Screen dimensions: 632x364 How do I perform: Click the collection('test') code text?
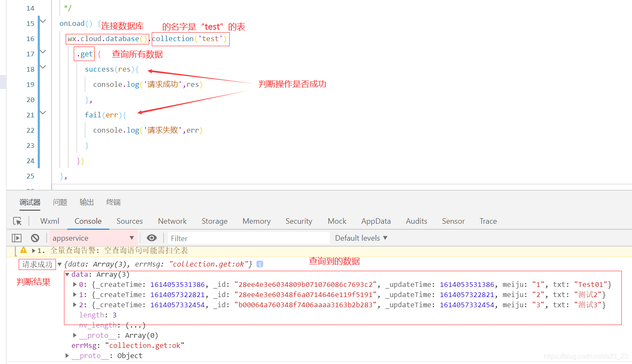[189, 39]
